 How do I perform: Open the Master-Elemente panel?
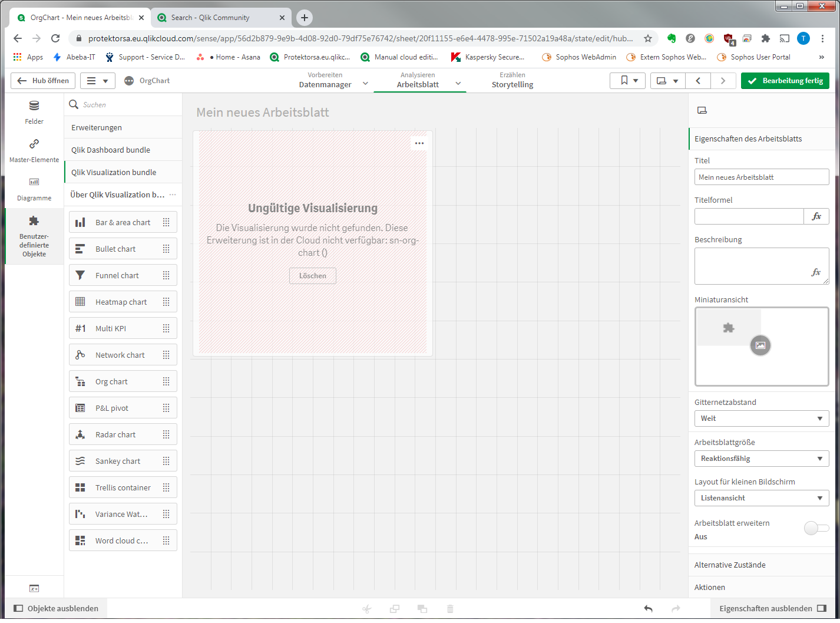tap(34, 149)
